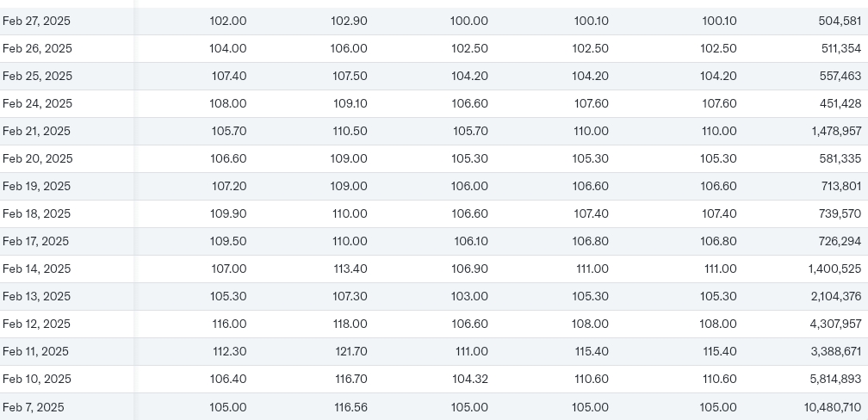Screen dimensions: 868x420
Task: Select the high price 113.40
Action: (x=350, y=269)
